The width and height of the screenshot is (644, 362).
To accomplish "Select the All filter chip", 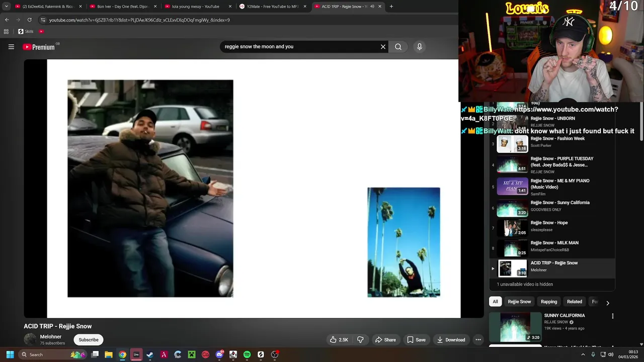I will (x=495, y=302).
